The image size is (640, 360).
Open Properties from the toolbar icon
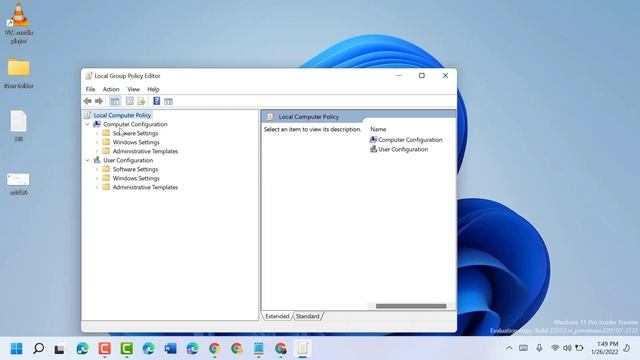(x=130, y=101)
